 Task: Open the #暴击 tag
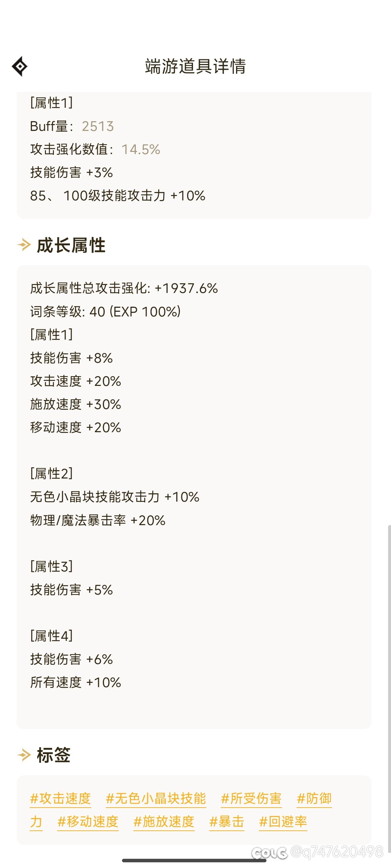pos(227,821)
